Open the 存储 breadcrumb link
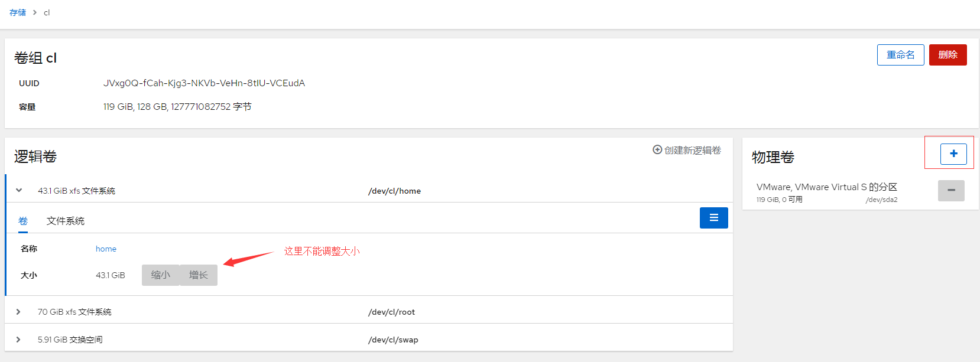Viewport: 980px width, 362px height. [18, 12]
